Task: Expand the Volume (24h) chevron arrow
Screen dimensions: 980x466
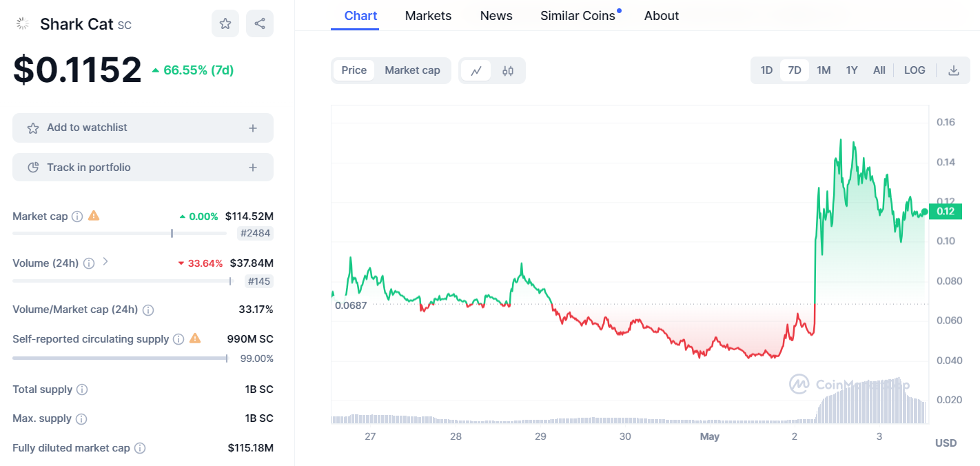Action: 105,262
